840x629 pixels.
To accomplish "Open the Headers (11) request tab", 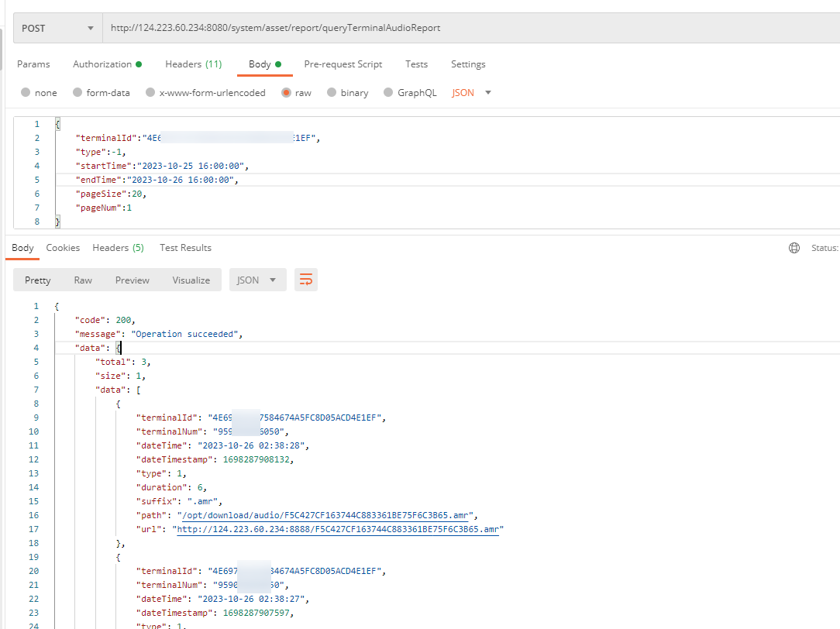I will point(193,64).
